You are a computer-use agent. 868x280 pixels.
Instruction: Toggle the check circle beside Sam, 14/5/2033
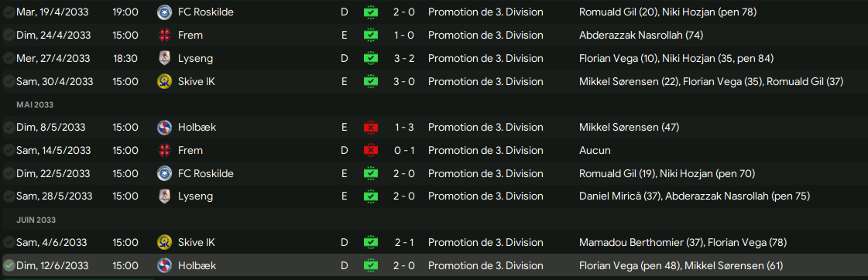pos(9,151)
